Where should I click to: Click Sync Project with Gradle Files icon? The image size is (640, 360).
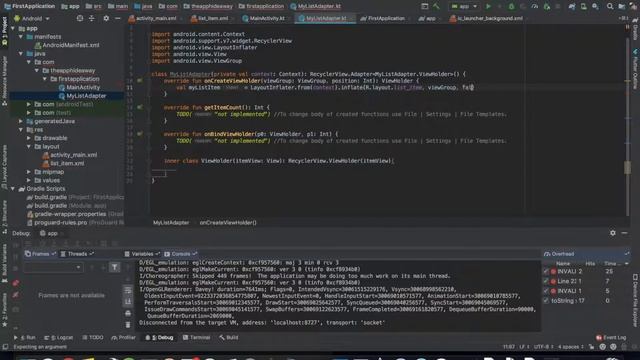point(572,6)
